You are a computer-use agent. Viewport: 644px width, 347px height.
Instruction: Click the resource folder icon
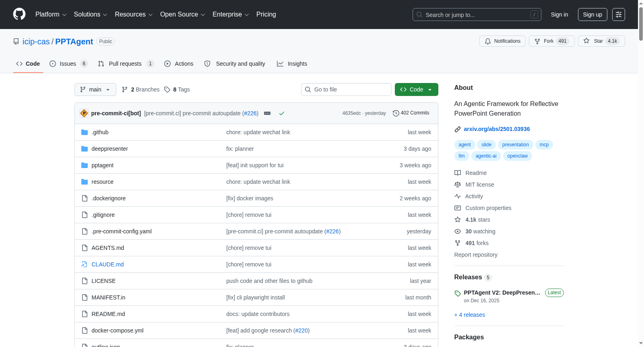(x=85, y=182)
